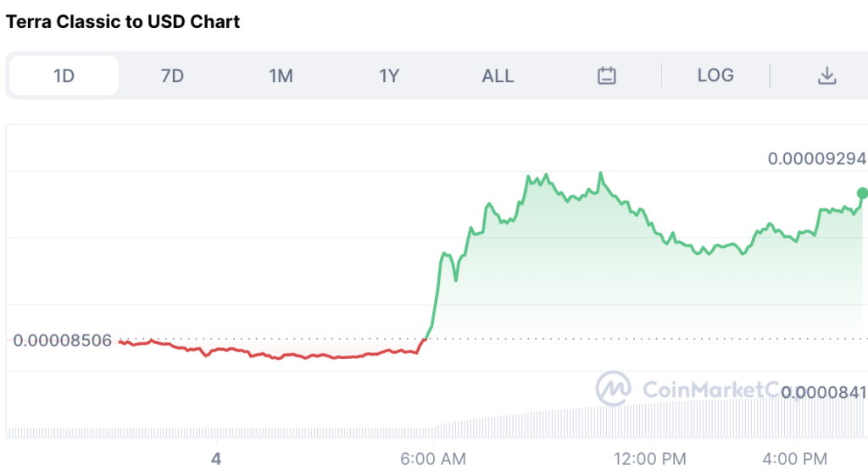
Task: Click the 12:00 PM time axis marker
Action: (x=650, y=458)
